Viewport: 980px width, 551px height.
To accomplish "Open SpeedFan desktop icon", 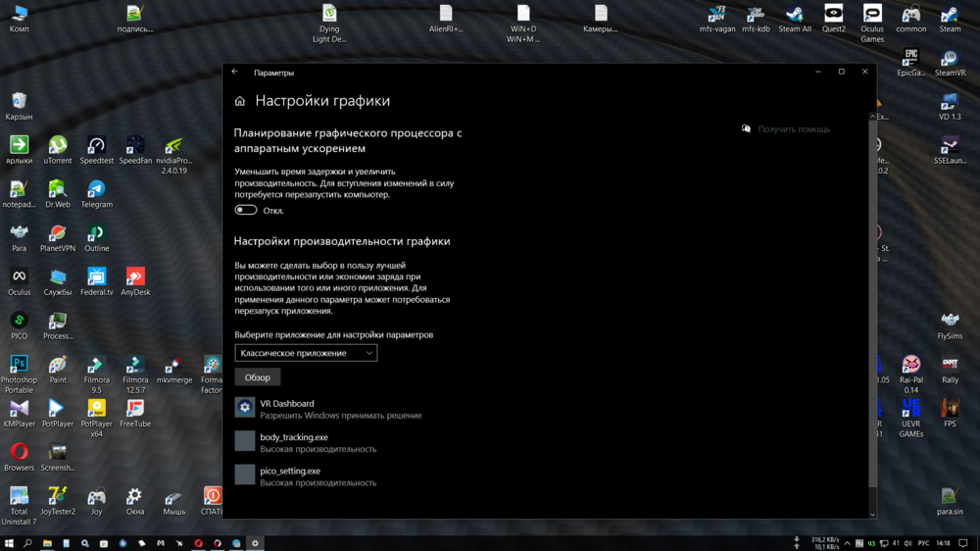I will point(135,151).
